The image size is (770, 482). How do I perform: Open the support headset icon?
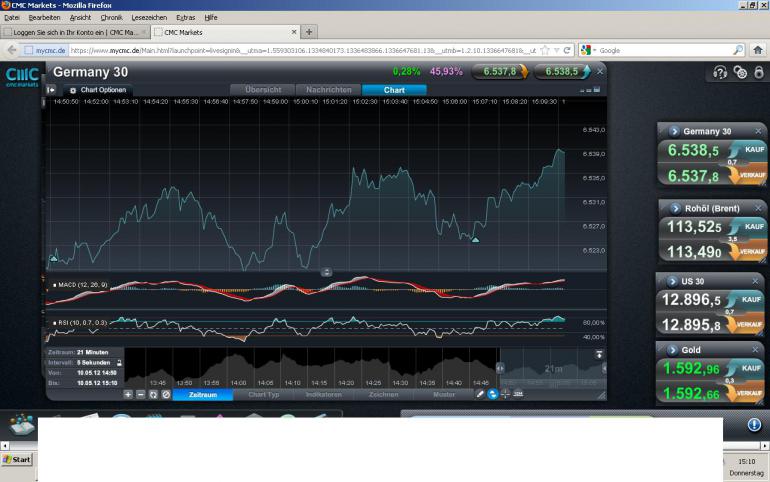pyautogui.click(x=719, y=73)
